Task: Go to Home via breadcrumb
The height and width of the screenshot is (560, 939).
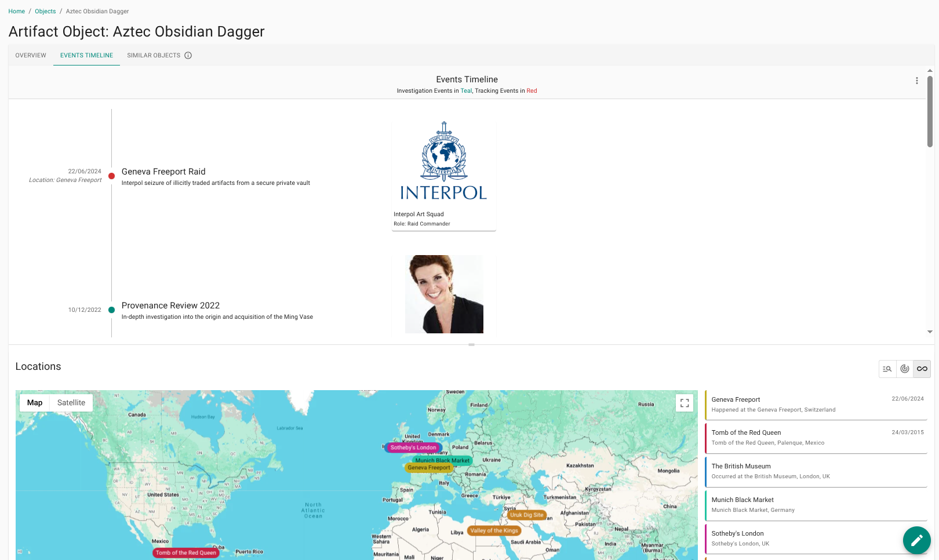Action: pyautogui.click(x=17, y=12)
